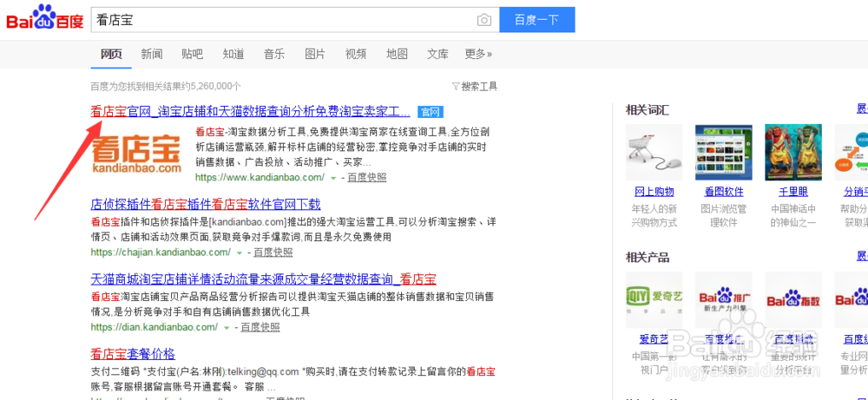Click 百度为您找到相关结果约5,260,000个 count text
868x400 pixels.
[x=166, y=86]
